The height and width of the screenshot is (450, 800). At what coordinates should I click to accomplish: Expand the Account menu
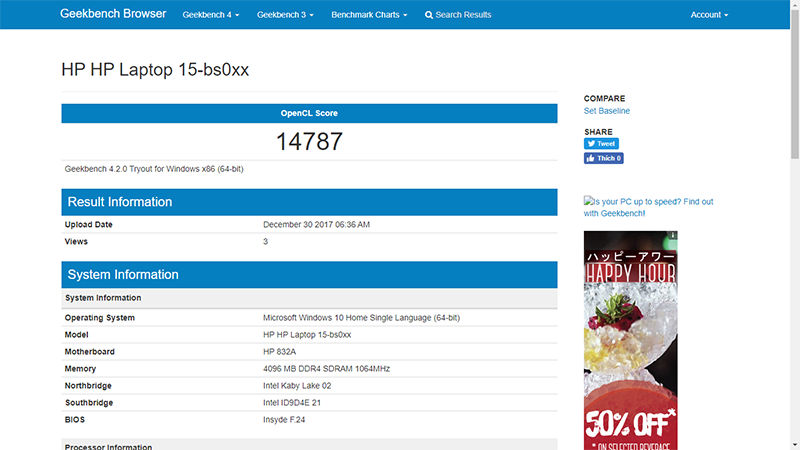coord(709,15)
